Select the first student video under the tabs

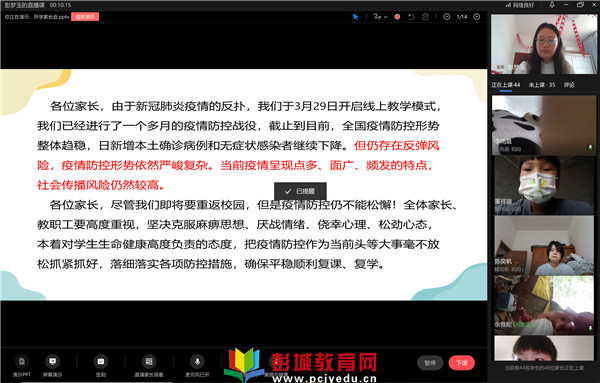(x=544, y=125)
